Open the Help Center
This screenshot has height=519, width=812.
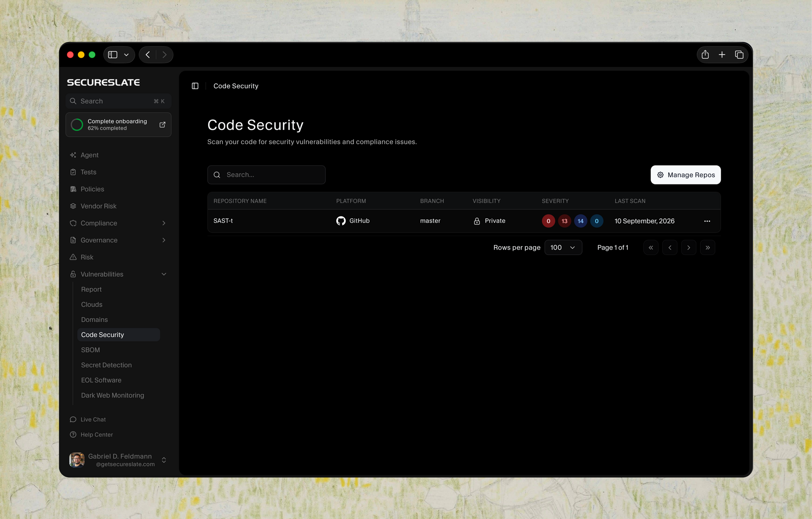[96, 435]
